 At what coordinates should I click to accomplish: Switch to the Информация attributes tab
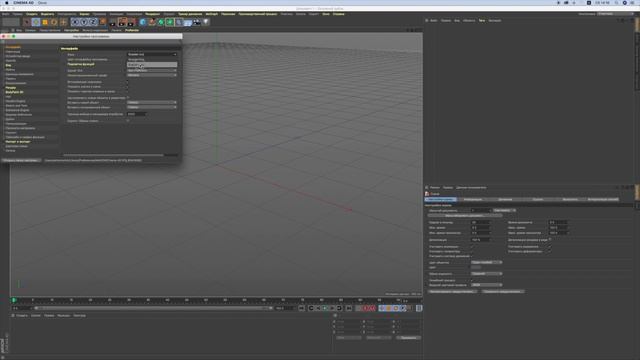[473, 199]
